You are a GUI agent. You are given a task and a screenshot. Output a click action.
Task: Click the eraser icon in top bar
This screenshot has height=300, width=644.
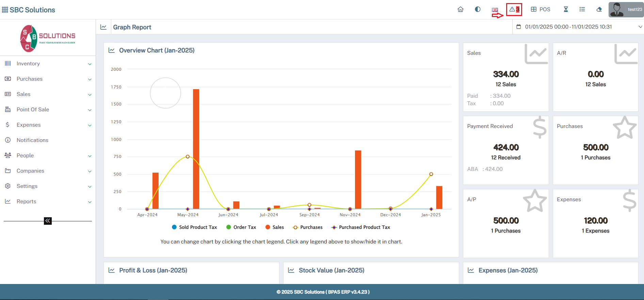[599, 10]
